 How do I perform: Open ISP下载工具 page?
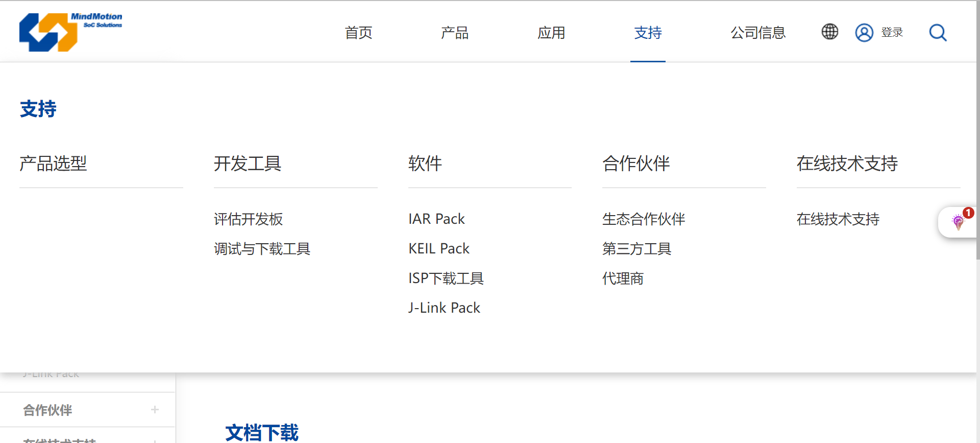(x=446, y=278)
